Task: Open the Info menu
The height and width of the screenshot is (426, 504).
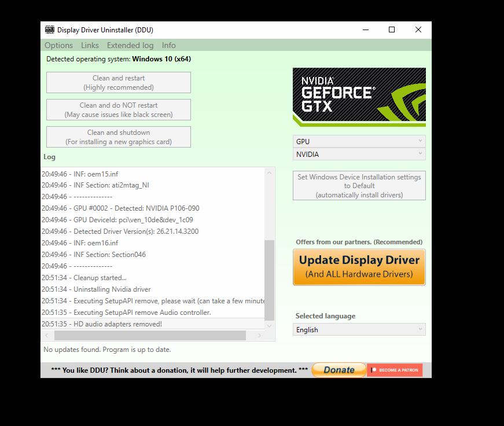Action: point(169,45)
